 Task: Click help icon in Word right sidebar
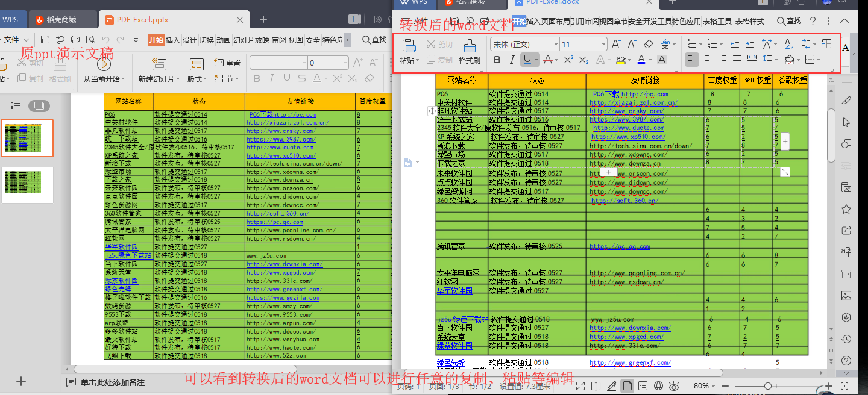point(846,361)
